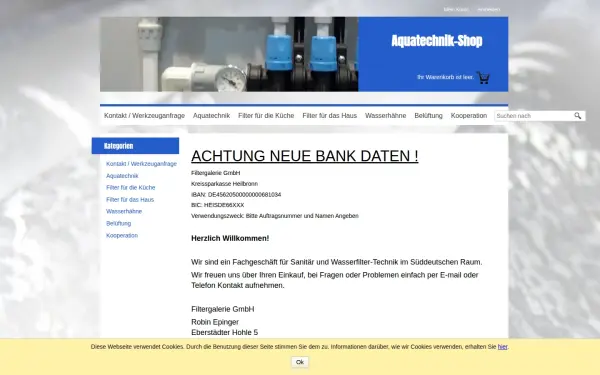The height and width of the screenshot is (375, 600).
Task: Click 'Ihr Warenkorb ist leer.' text
Action: (445, 77)
